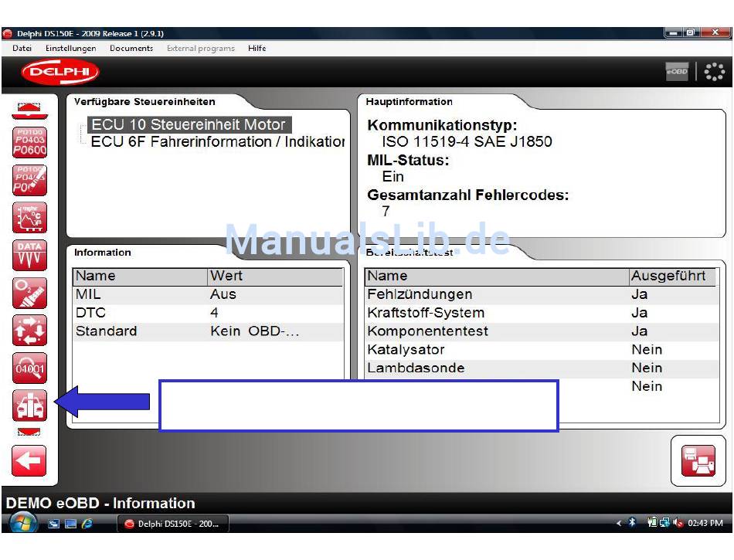Screen dimensions: 734x560
Task: Move the sidebar up with top red arrow
Action: pos(29,111)
